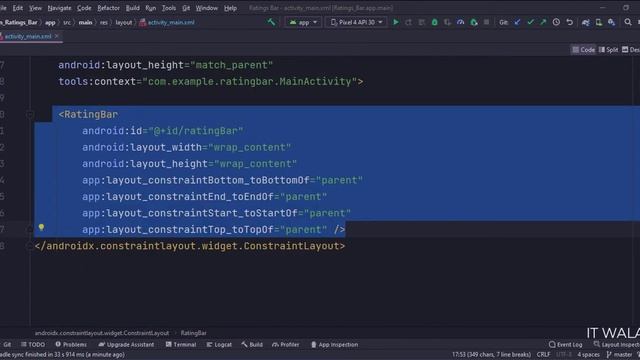Screen dimensions: 640x360
Task: Click the RatingBar breadcrumb below the editor
Action: (x=193, y=333)
